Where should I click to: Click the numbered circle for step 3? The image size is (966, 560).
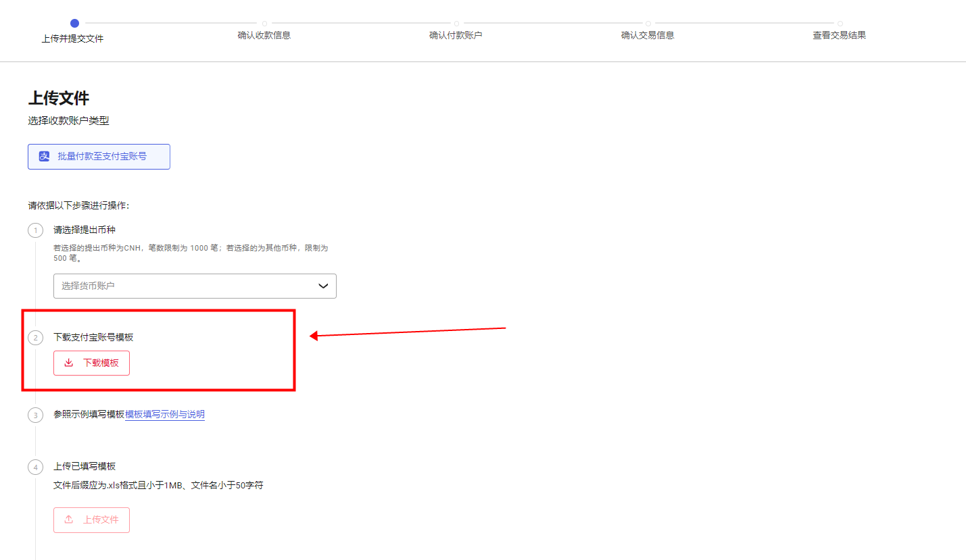[x=35, y=415]
